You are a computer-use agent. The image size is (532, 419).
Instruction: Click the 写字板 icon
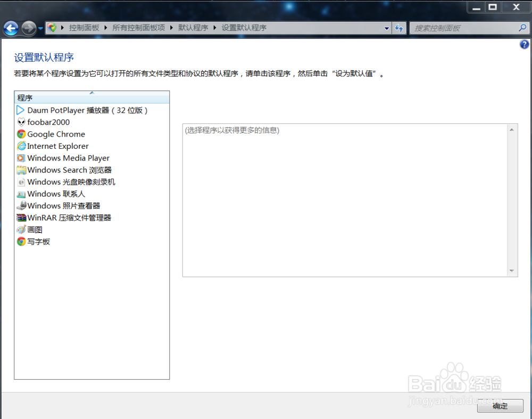pos(21,242)
